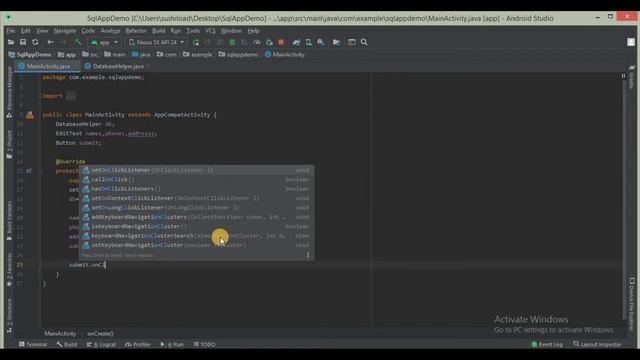The width and height of the screenshot is (640, 360).
Task: Choose hasOnClickListeners() from the completion list
Action: [x=196, y=189]
